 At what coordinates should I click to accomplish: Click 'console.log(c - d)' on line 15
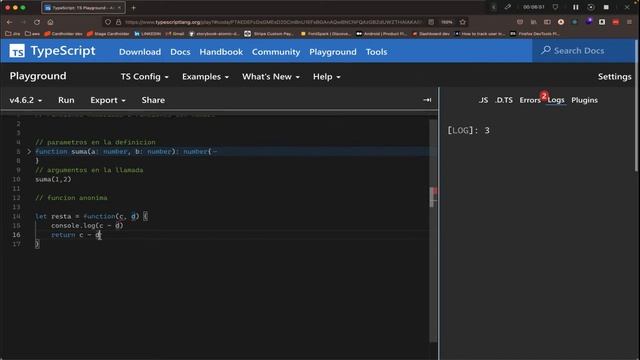pyautogui.click(x=87, y=225)
